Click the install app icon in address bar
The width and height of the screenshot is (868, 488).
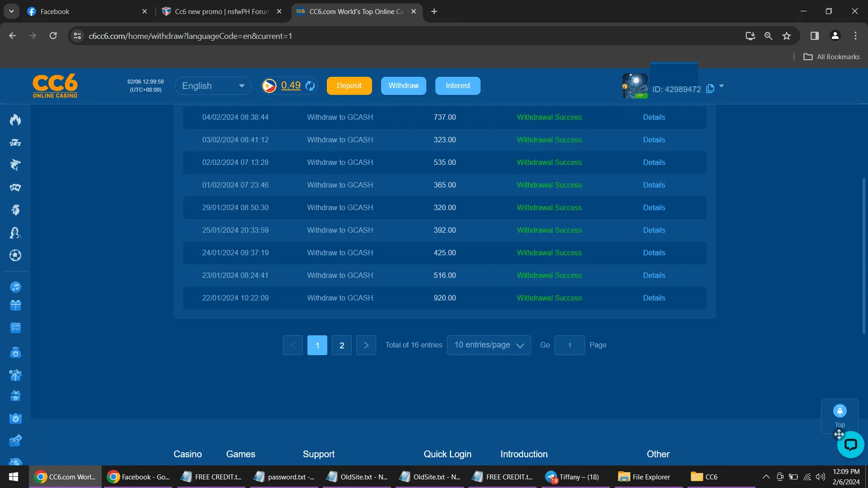point(750,36)
